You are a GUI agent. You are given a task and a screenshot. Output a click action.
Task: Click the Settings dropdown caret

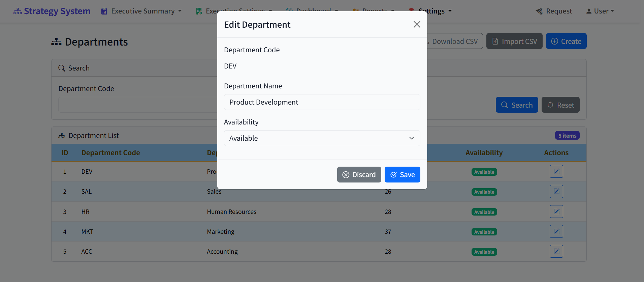pos(450,11)
